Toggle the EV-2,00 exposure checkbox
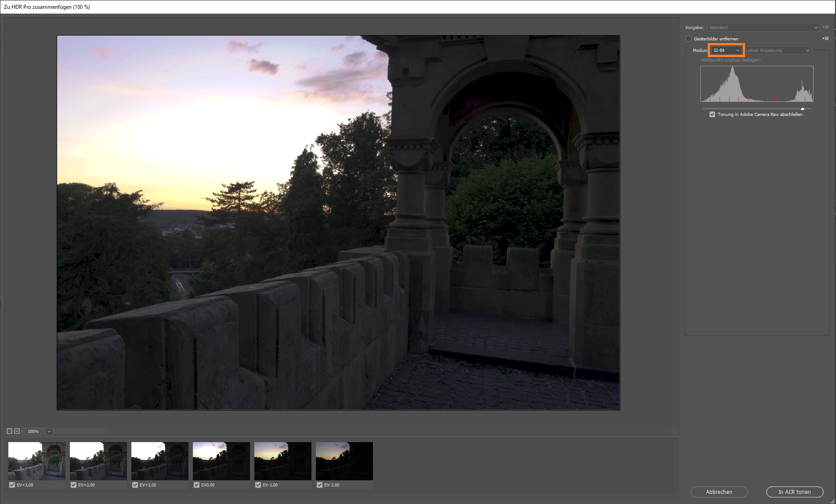This screenshot has height=504, width=836. click(x=319, y=485)
